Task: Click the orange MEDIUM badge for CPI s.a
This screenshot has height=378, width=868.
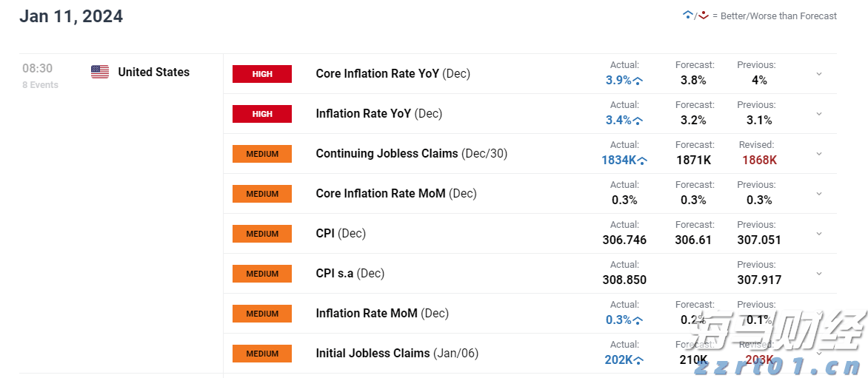Action: click(262, 274)
